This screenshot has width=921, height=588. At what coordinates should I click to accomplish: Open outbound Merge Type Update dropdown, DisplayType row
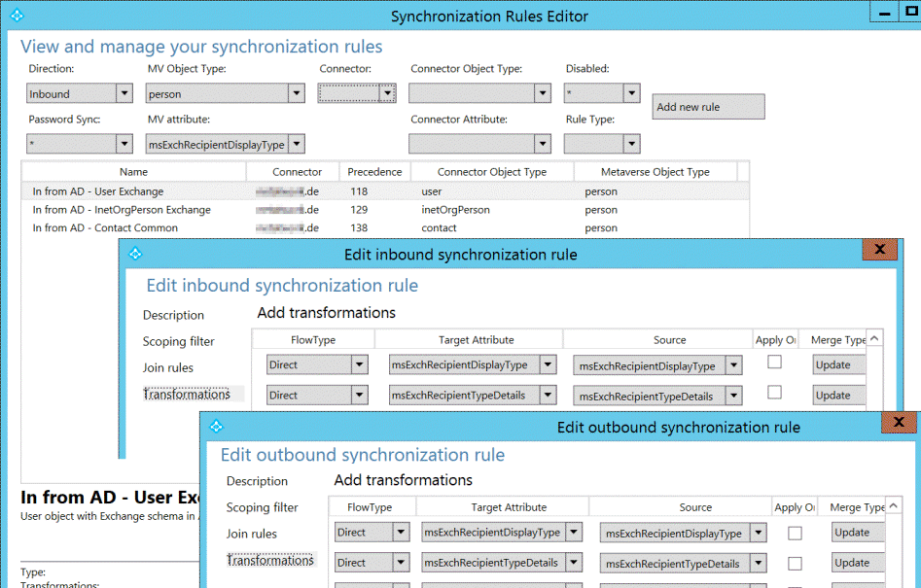point(858,532)
